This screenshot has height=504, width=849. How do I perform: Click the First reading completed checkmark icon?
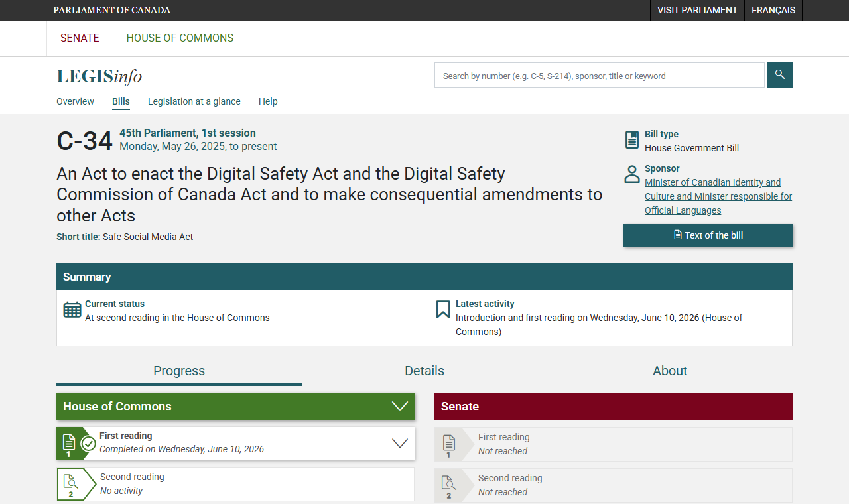(x=88, y=444)
